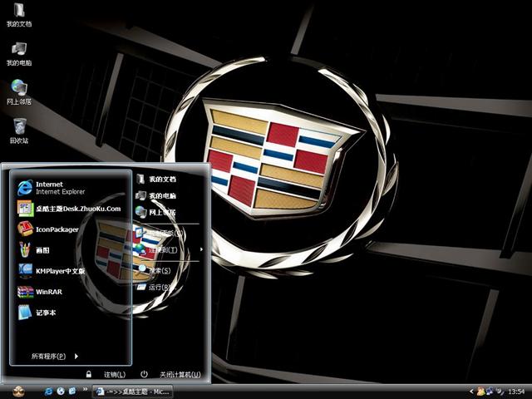
Task: Click the two-people messenger tray icon
Action: coord(480,392)
